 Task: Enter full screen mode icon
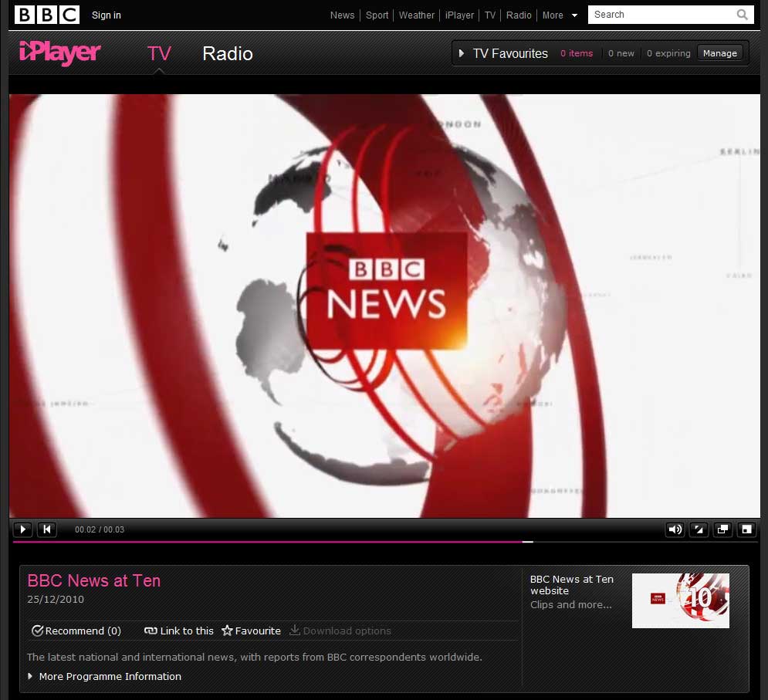(x=747, y=529)
